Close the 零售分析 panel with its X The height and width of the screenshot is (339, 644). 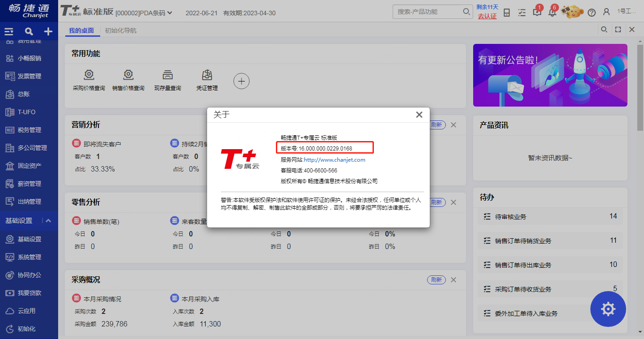tap(453, 202)
